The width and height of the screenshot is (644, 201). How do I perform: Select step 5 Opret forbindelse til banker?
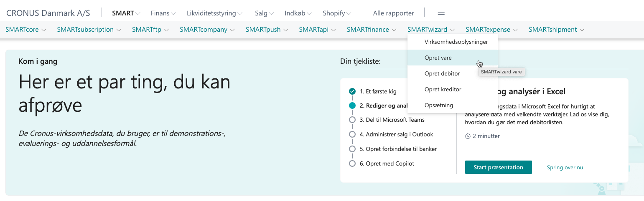[x=401, y=149]
